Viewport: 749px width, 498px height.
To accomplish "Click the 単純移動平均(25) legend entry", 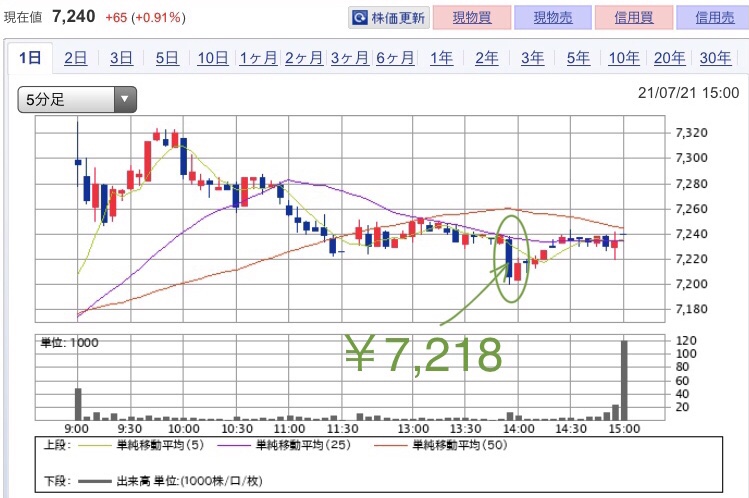I will click(284, 445).
